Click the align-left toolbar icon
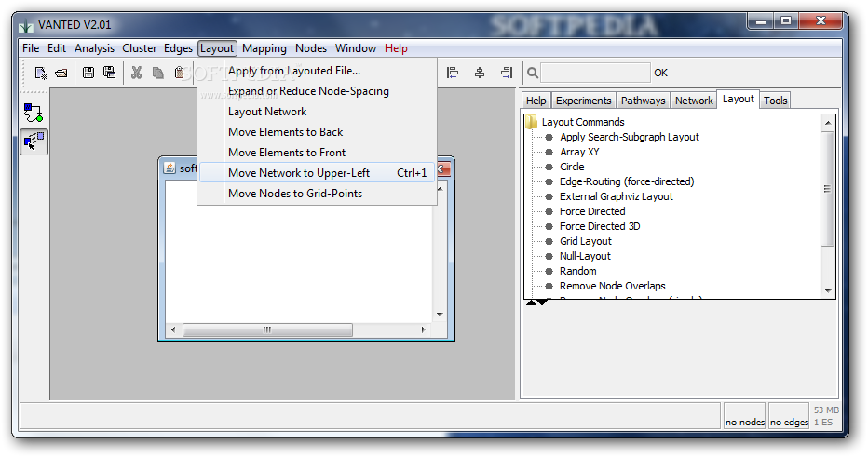The height and width of the screenshot is (457, 868). 453,73
